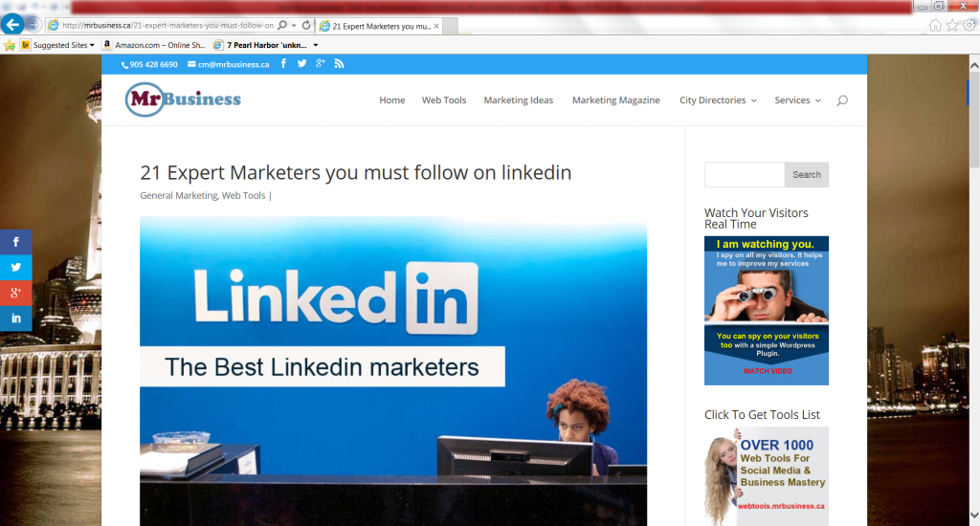The width and height of the screenshot is (980, 526).
Task: Click the 'OVER 1000 Web Tools' banner
Action: click(767, 476)
